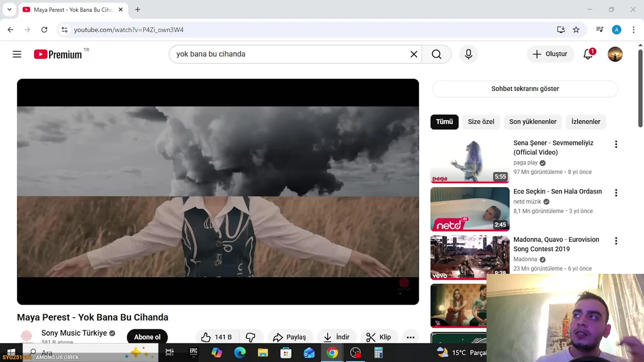Screen dimensions: 644x362
Task: Create a clip with Klip scissors
Action: click(379, 337)
